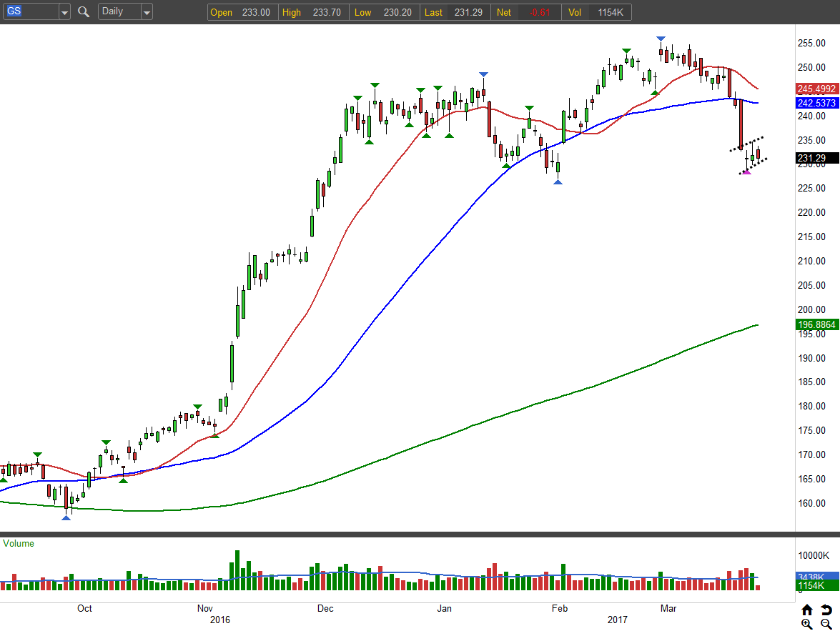
Task: Select the High 233.70 quote field
Action: (313, 12)
